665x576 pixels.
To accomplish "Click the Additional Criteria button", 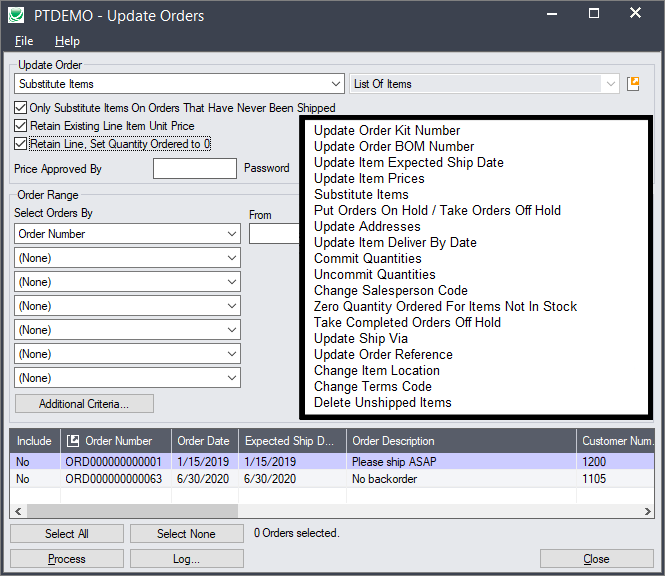I will (84, 404).
